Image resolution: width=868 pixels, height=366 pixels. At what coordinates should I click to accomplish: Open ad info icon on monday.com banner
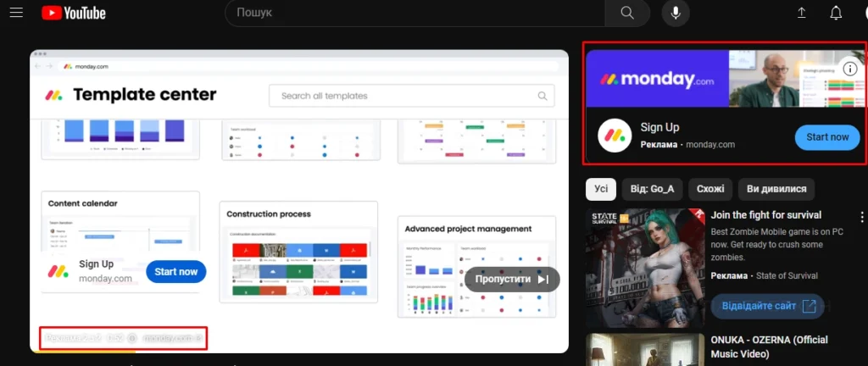point(849,69)
